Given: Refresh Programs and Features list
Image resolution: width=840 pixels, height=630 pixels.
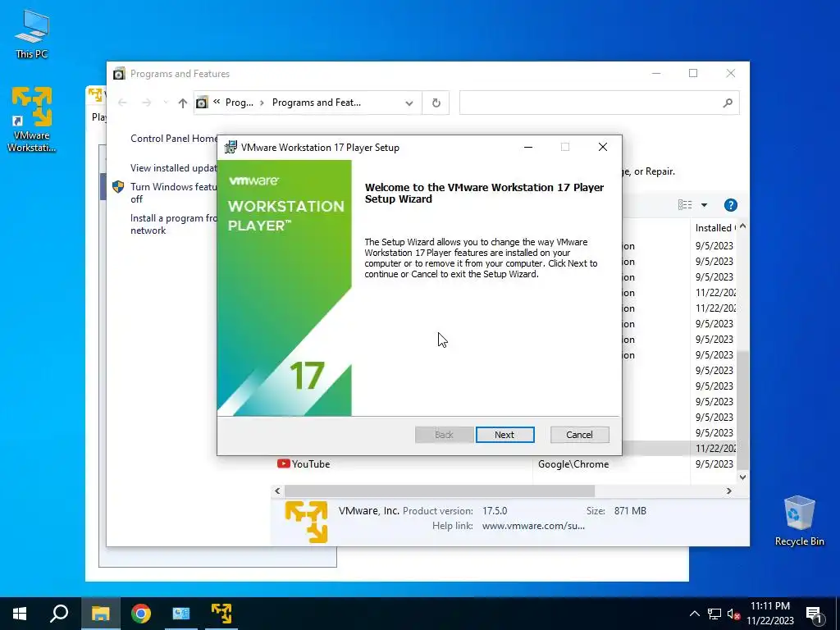Looking at the screenshot, I should (436, 103).
